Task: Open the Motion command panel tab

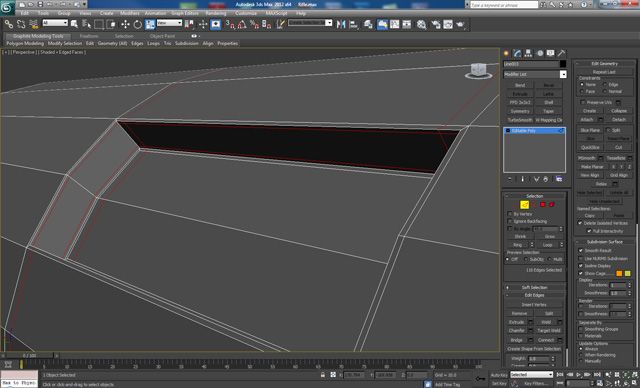Action: click(540, 53)
